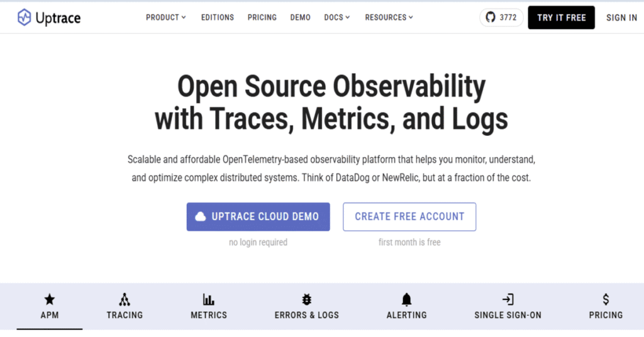Switch to the Pricing tab label

point(606,315)
